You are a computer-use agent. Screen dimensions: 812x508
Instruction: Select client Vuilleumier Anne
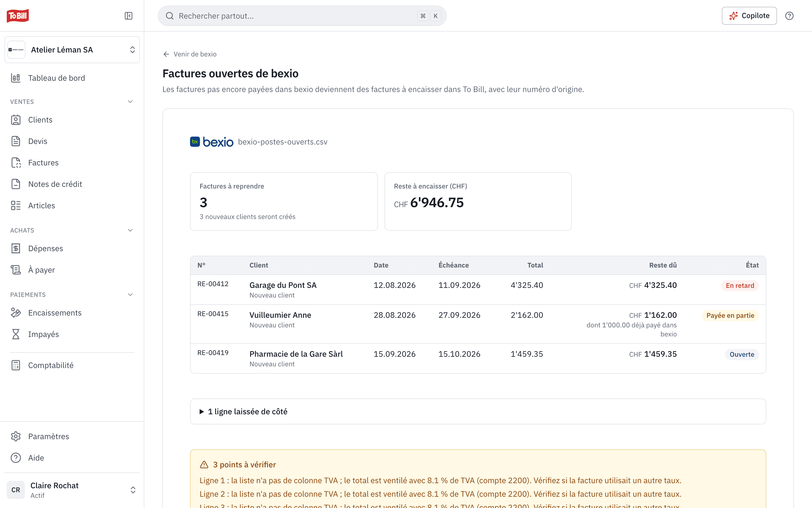[x=280, y=315]
